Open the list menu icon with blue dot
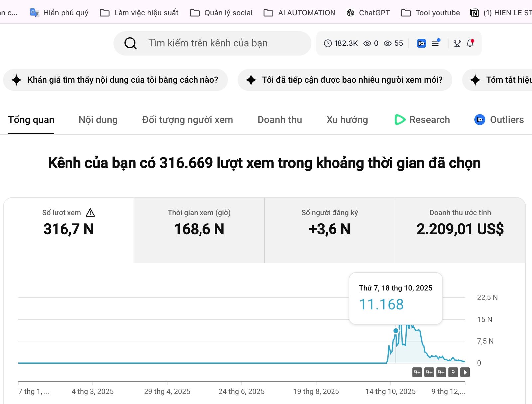 point(436,43)
